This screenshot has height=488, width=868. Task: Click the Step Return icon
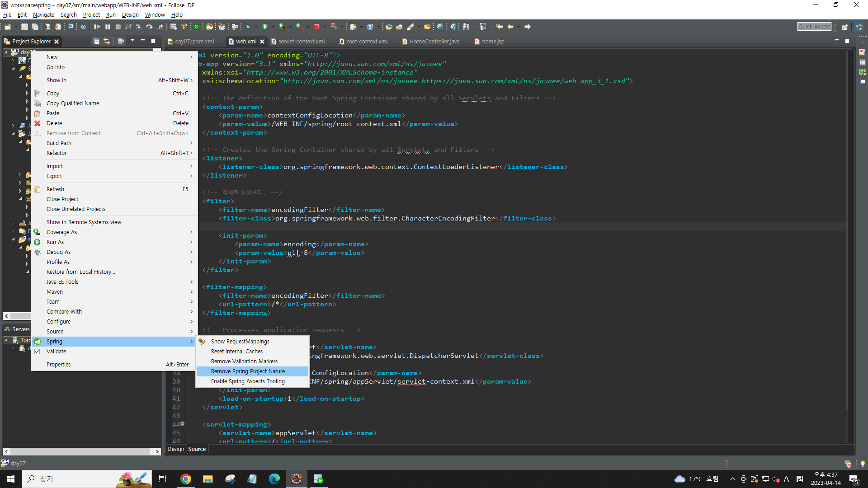160,27
